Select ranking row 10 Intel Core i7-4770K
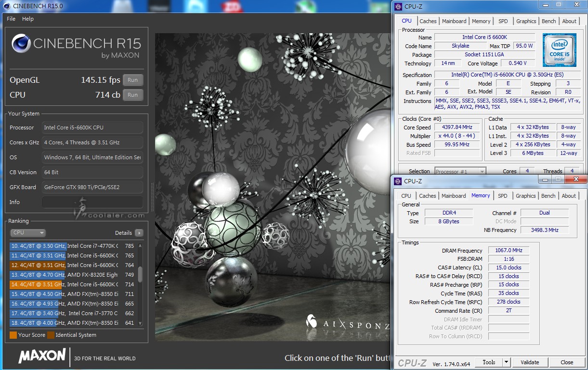 point(73,246)
